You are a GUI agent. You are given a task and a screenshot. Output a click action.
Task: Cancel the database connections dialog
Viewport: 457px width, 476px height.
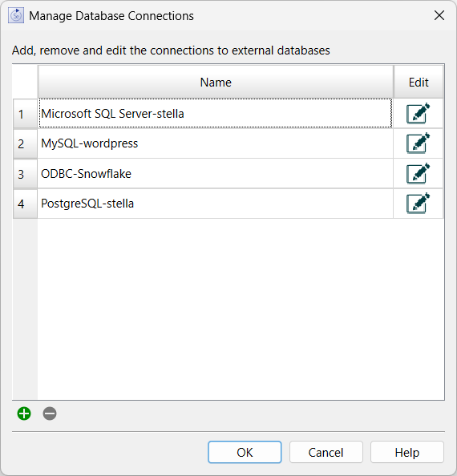326,452
